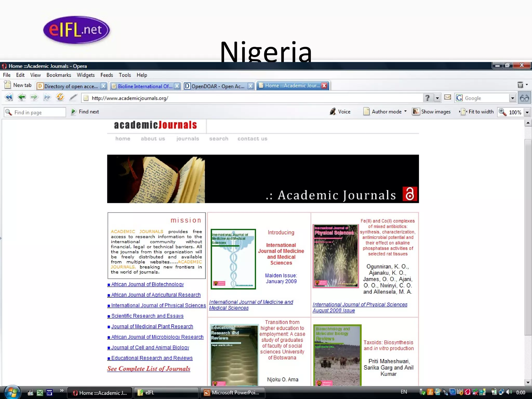Open Medicine and Medical Sciences cover thumbnail
Viewport: 532px width, 399px height.
pyautogui.click(x=233, y=259)
